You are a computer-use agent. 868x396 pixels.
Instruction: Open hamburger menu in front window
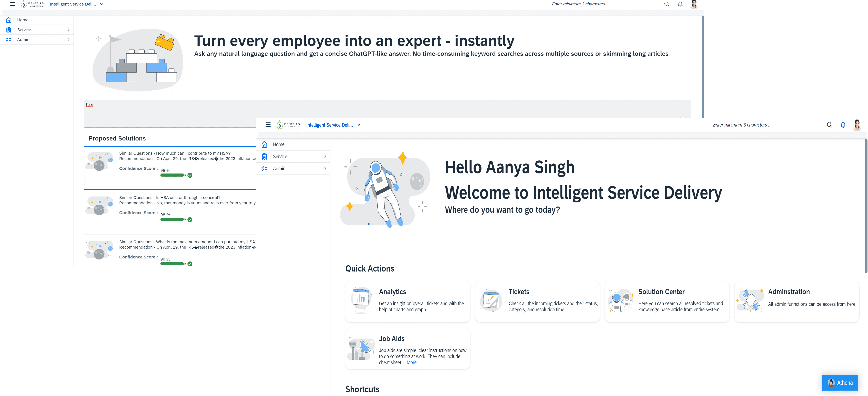click(x=268, y=125)
